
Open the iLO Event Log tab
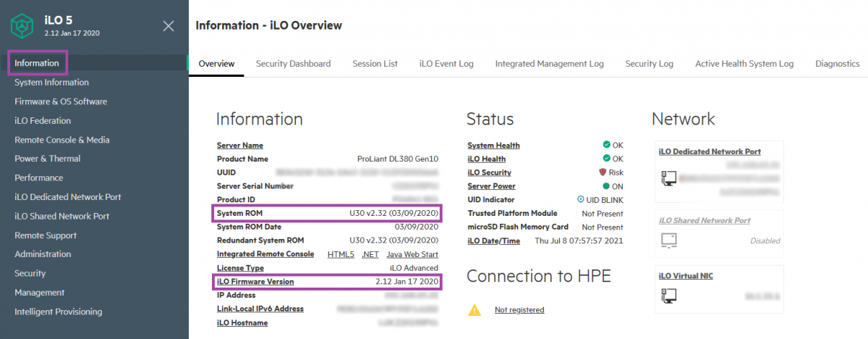click(446, 64)
